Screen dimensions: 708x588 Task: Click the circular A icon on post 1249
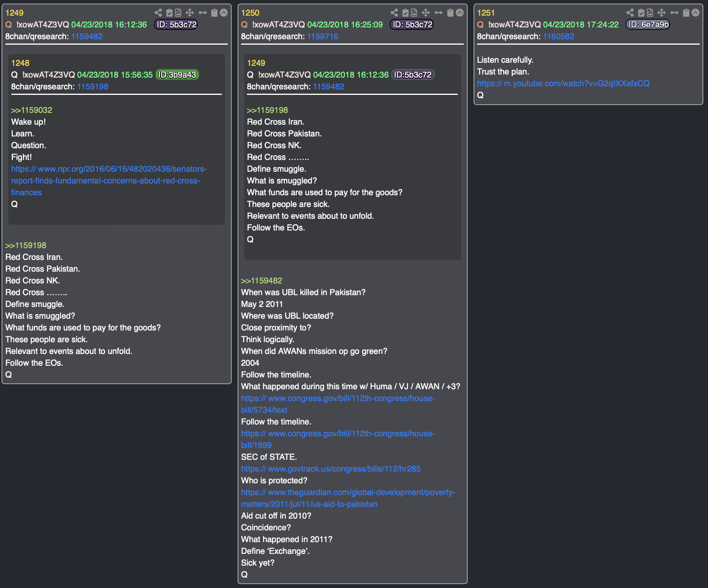coord(224,13)
